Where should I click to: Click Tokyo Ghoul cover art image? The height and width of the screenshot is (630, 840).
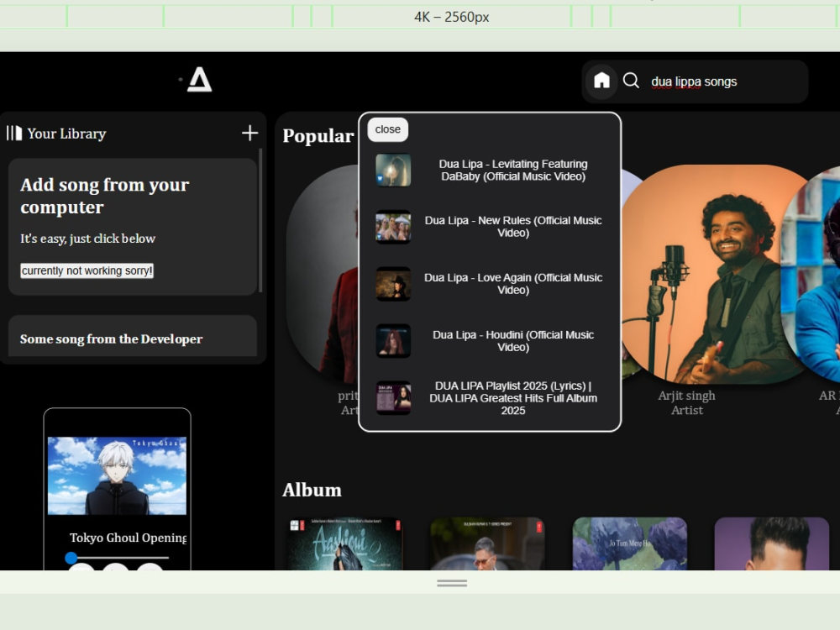coord(117,475)
